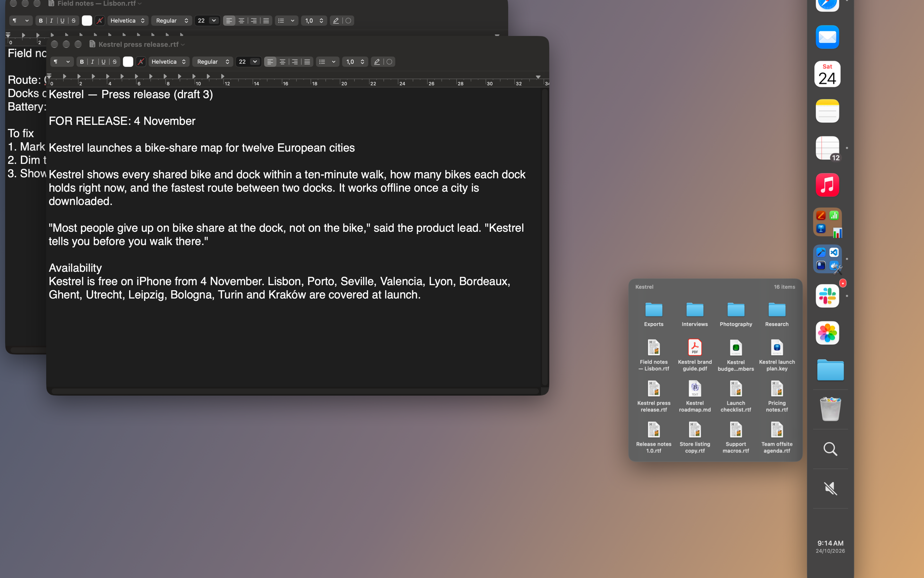This screenshot has height=578, width=924.
Task: Center text in Field notes window toolbar
Action: pyautogui.click(x=241, y=21)
